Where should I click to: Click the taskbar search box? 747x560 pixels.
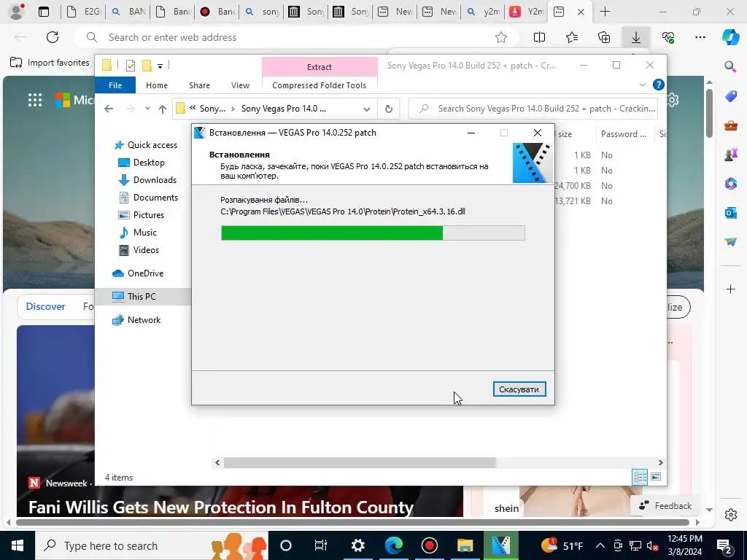click(152, 545)
